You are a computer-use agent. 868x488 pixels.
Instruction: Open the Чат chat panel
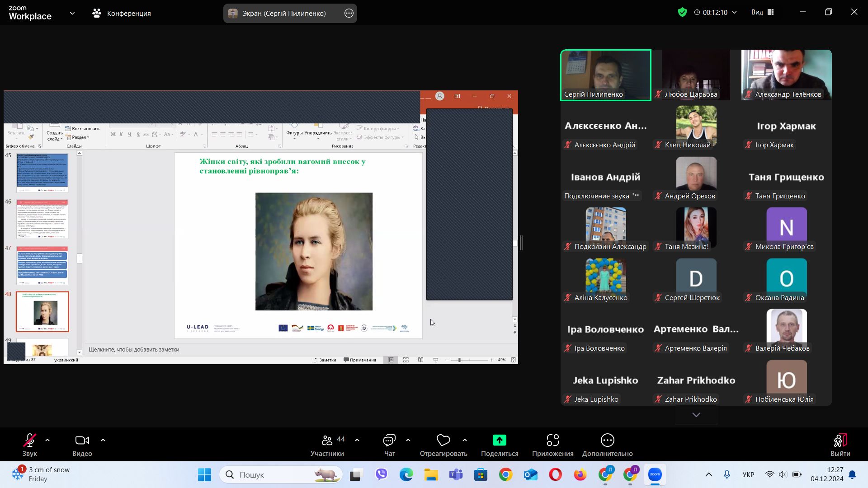(x=389, y=441)
